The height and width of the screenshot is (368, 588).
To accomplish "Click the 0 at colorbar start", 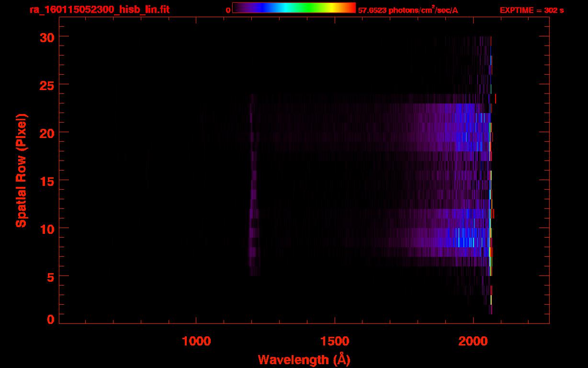I will (x=228, y=10).
